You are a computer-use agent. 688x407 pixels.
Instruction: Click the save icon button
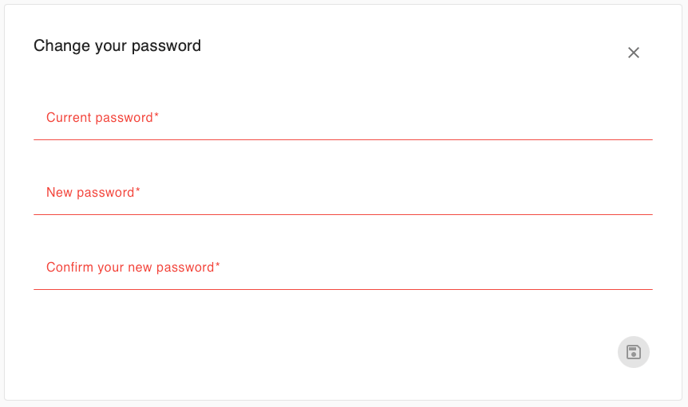(x=633, y=352)
